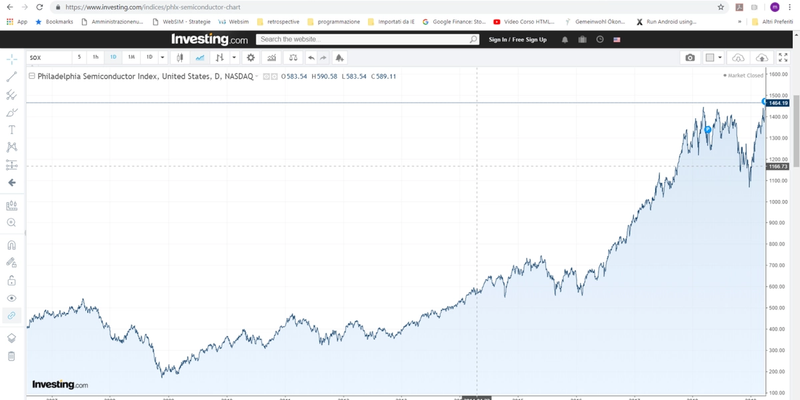Select the long position prediction tool
The height and width of the screenshot is (400, 800).
click(12, 165)
